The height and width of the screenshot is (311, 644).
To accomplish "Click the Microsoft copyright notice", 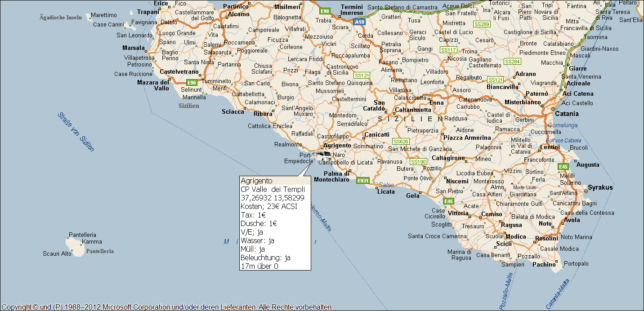I will [x=166, y=307].
